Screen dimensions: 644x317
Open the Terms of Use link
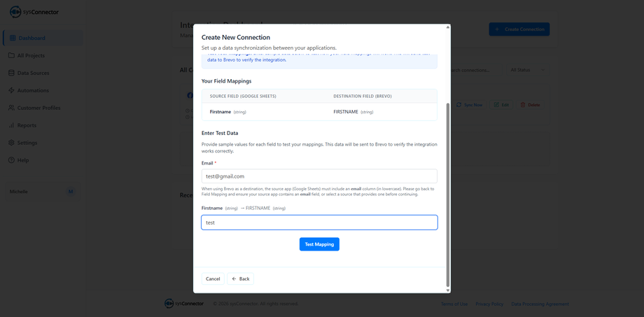pyautogui.click(x=454, y=304)
